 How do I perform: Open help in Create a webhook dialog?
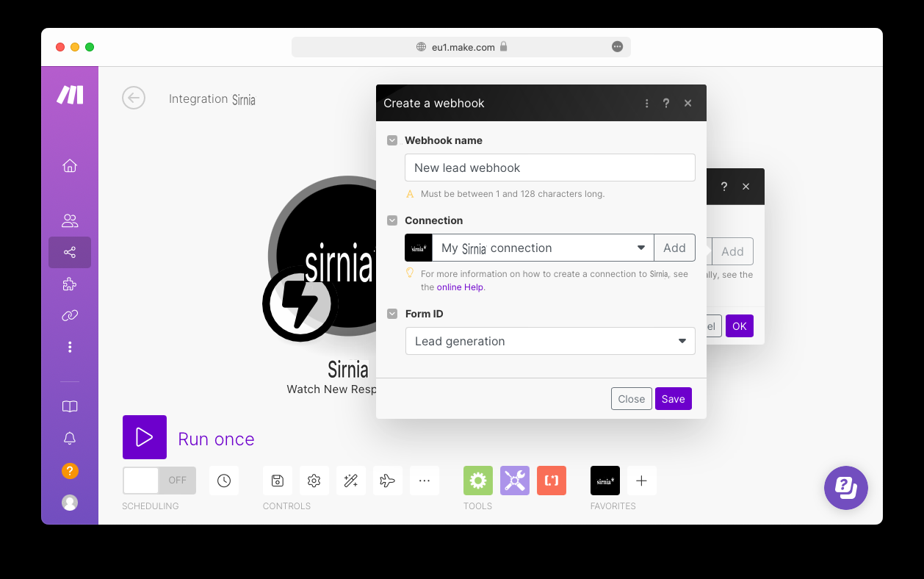[x=666, y=104]
